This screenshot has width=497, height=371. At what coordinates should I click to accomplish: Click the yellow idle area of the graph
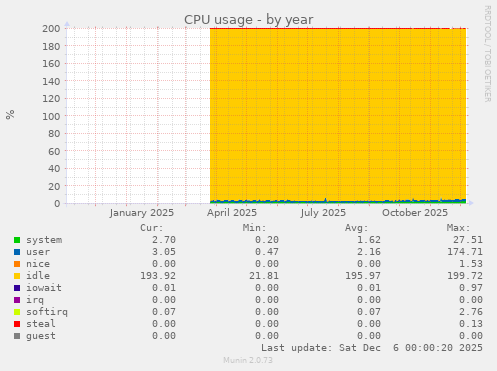coord(338,115)
